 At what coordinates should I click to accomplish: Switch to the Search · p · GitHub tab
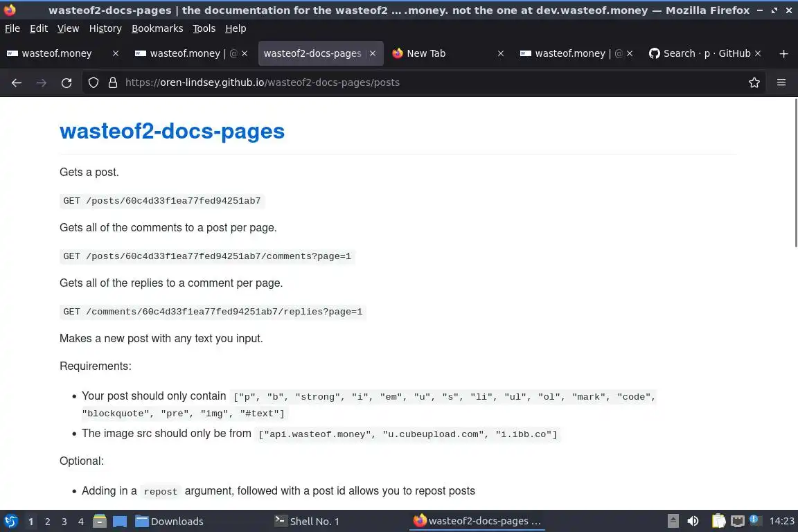[x=707, y=53]
